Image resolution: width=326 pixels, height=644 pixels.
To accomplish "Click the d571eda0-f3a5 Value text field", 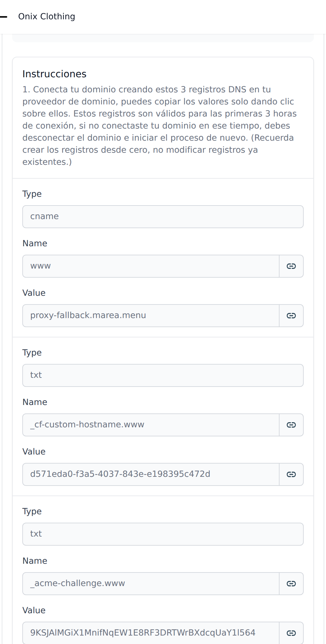I will click(151, 474).
